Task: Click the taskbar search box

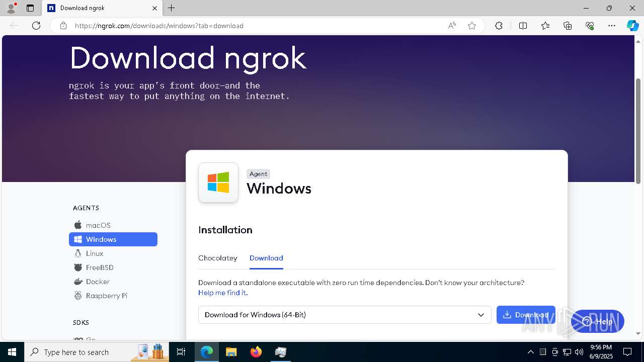Action: point(97,352)
